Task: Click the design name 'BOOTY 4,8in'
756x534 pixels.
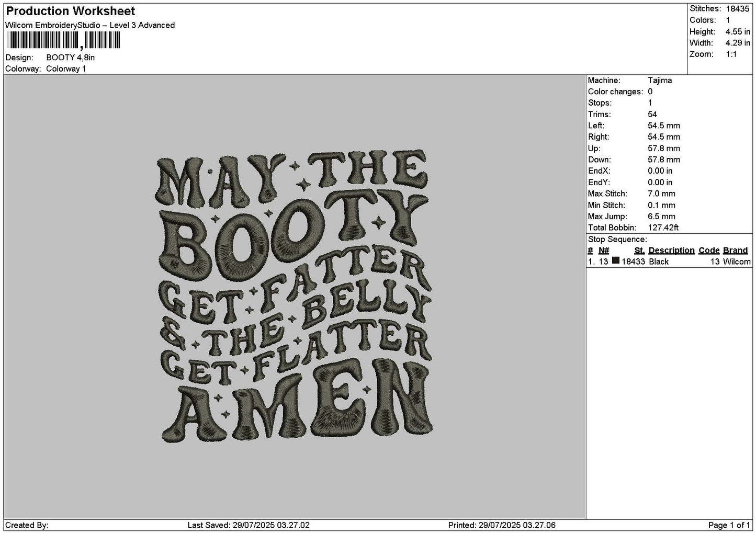Action: click(x=71, y=58)
